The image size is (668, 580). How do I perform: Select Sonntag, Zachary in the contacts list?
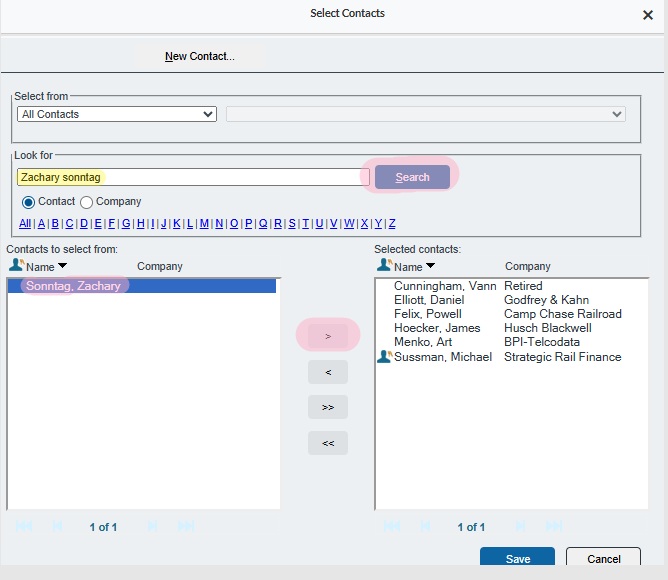(x=74, y=286)
